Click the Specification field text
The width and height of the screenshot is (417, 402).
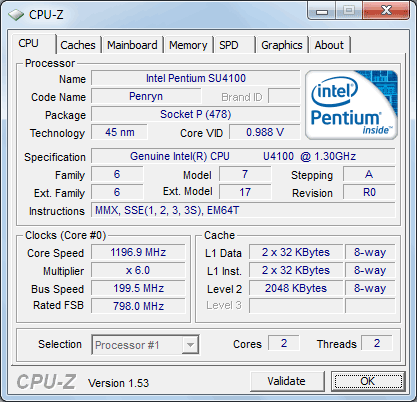pyautogui.click(x=243, y=156)
